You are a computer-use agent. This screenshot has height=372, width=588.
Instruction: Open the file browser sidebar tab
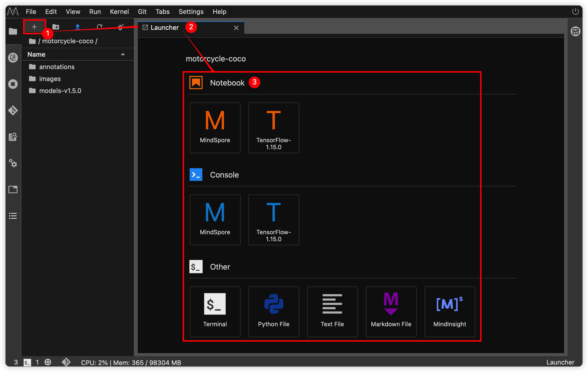point(13,32)
